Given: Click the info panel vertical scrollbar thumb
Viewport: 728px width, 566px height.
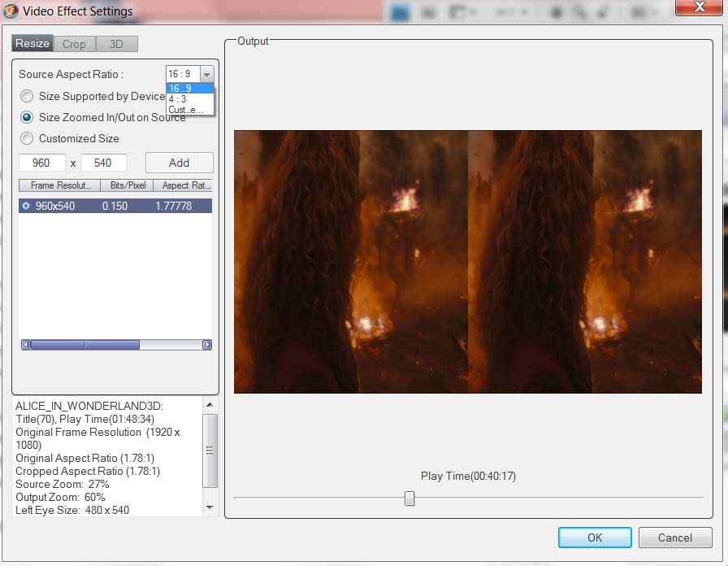Looking at the screenshot, I should (x=210, y=451).
